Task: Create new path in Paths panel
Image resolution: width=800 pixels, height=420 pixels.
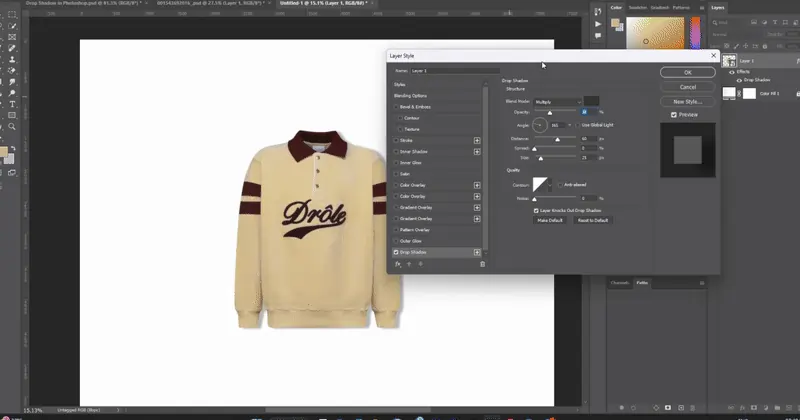Action: coord(681,408)
